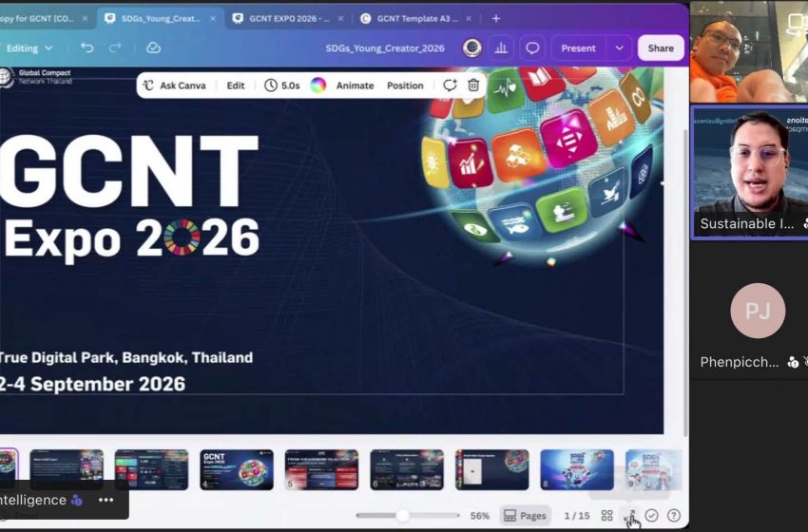Viewport: 808px width, 532px height.
Task: Select the 'Expo 2026' text on slide
Action: click(x=131, y=238)
